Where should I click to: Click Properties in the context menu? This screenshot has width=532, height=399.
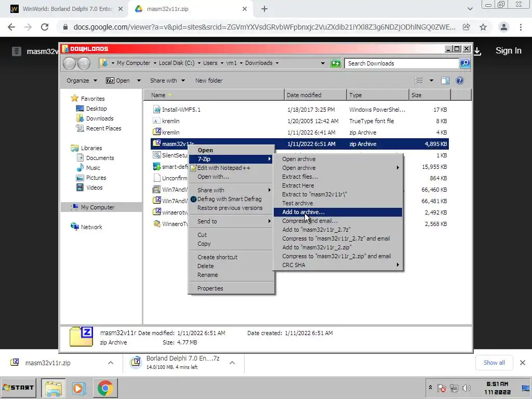point(231,288)
